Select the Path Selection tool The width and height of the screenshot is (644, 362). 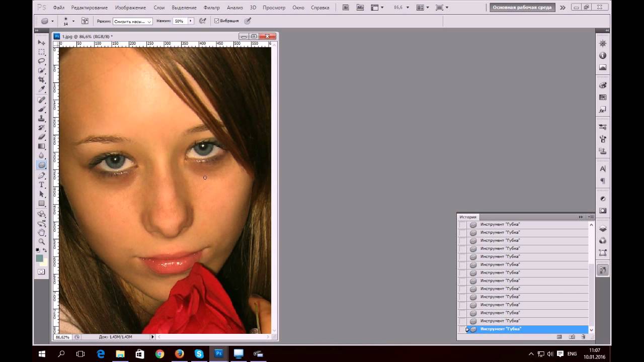coord(42,194)
